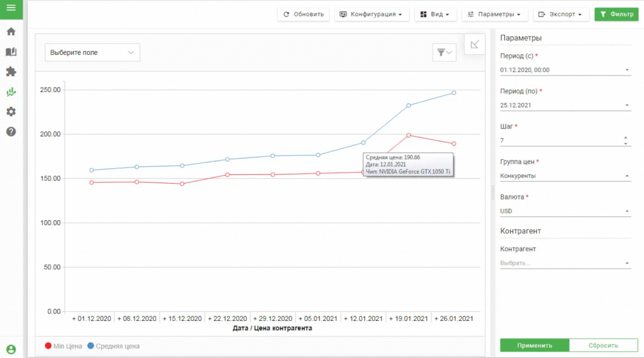Toggle the Средняя цена series in the legend
Screen dimensions: 644x358
tap(113, 346)
